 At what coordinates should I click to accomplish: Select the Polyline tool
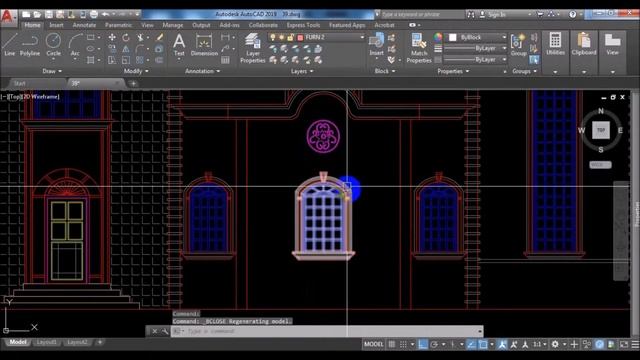click(x=30, y=44)
